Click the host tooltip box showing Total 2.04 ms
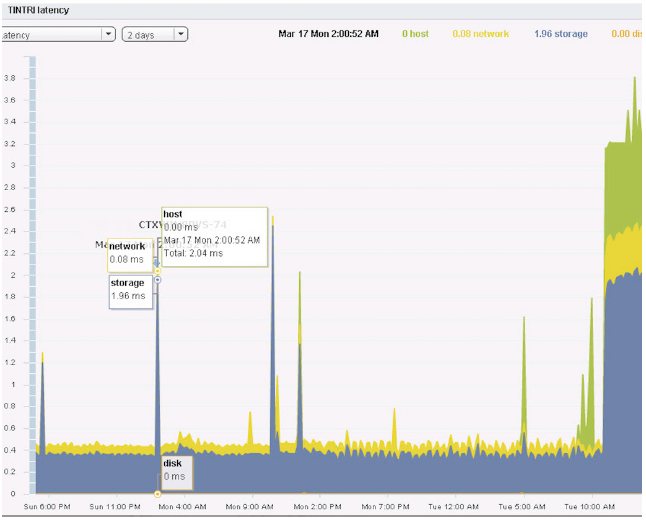This screenshot has width=646, height=521. tap(215, 237)
